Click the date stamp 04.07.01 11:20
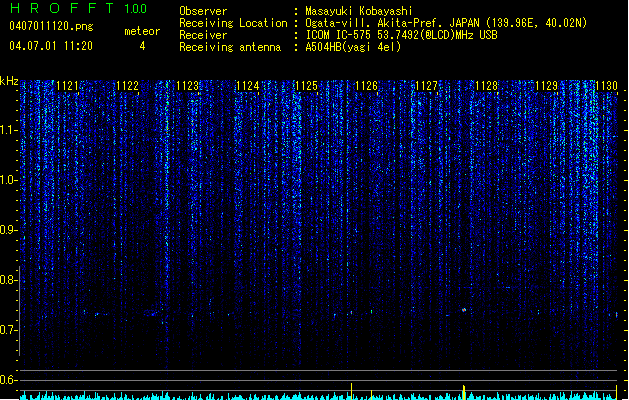This screenshot has height=400, width=629. click(51, 46)
